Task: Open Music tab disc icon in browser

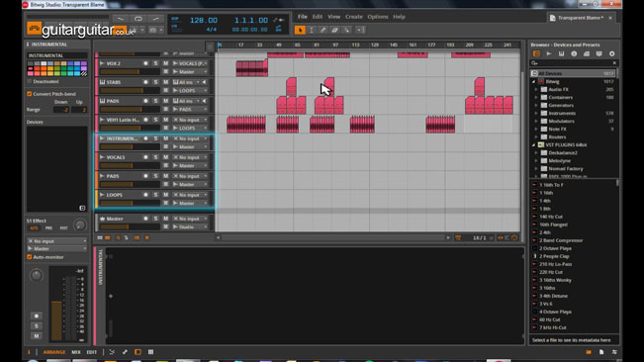Action: pos(574,53)
